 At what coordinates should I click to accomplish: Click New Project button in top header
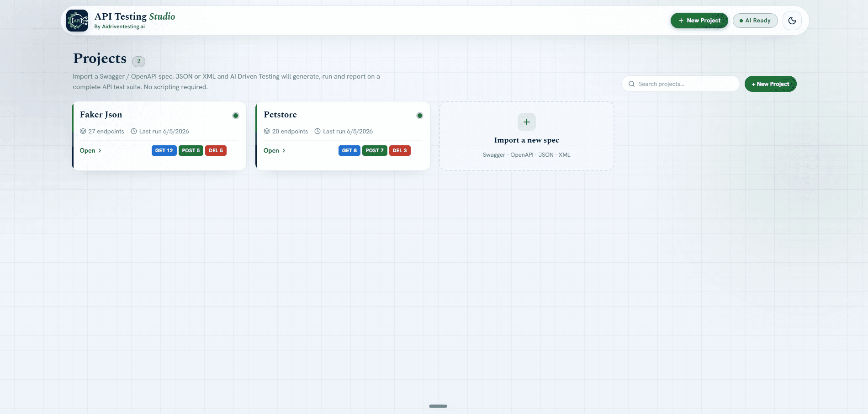pyautogui.click(x=699, y=21)
